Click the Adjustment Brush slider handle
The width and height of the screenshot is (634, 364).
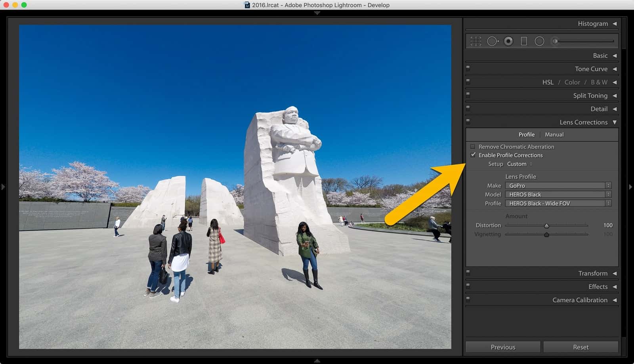coord(555,41)
